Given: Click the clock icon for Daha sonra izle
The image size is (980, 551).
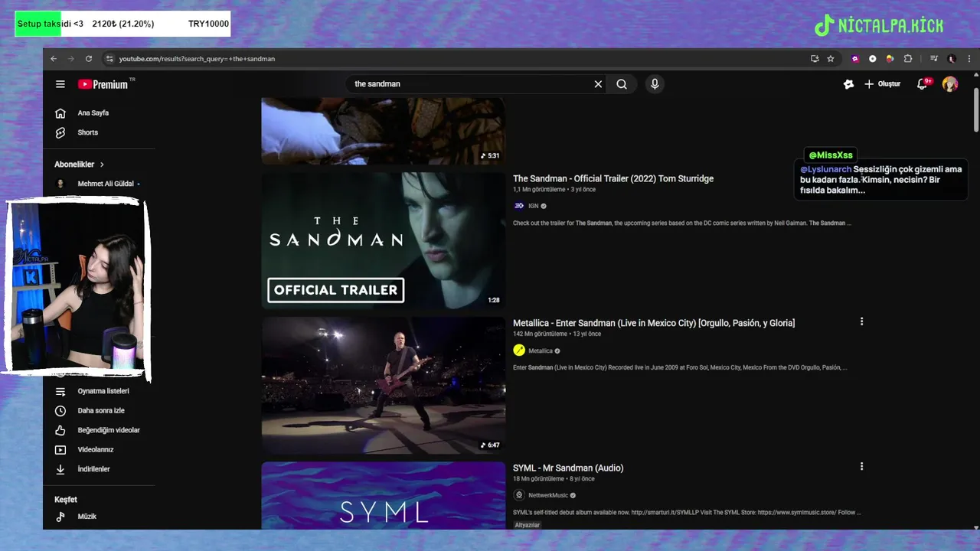Looking at the screenshot, I should tap(60, 411).
